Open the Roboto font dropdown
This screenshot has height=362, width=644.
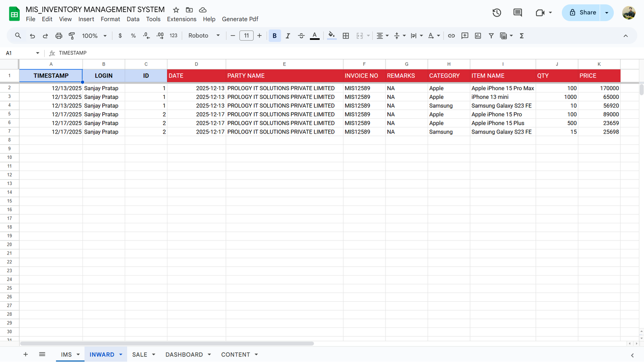click(204, 36)
